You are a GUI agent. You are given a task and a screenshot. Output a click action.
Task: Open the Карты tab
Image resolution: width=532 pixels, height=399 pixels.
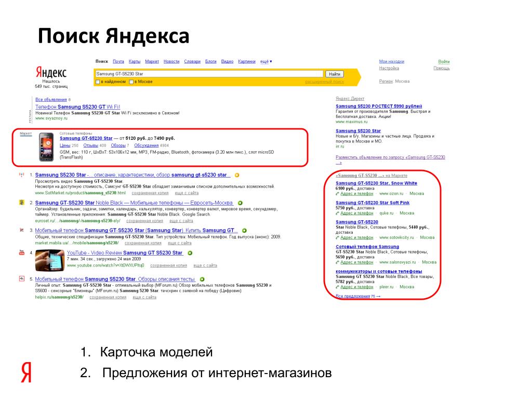135,61
